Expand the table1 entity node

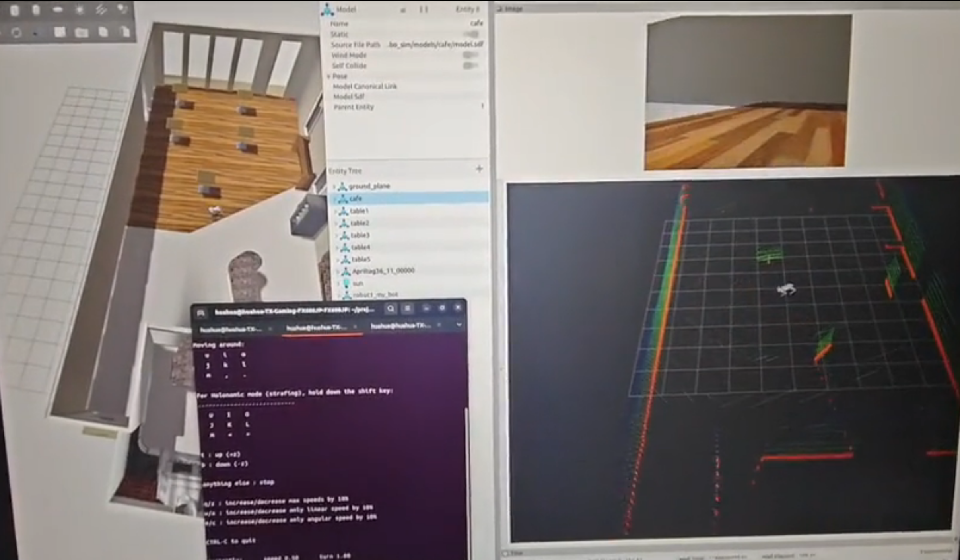pos(336,211)
